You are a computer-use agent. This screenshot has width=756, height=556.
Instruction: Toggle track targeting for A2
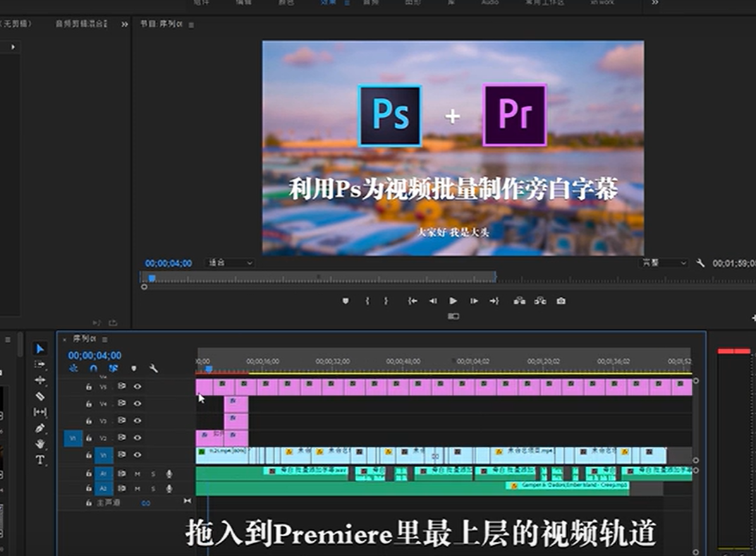click(x=103, y=488)
